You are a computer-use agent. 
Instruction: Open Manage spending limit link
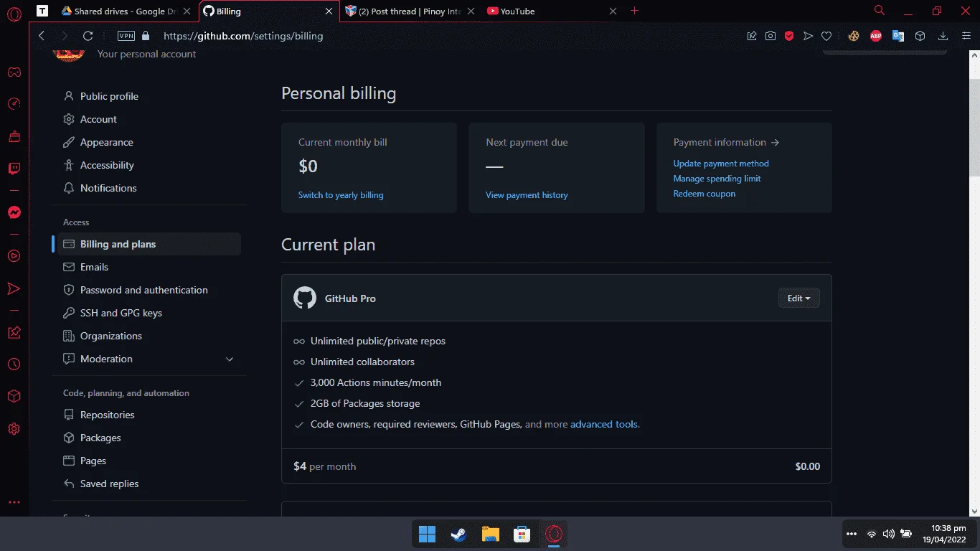[x=717, y=179]
